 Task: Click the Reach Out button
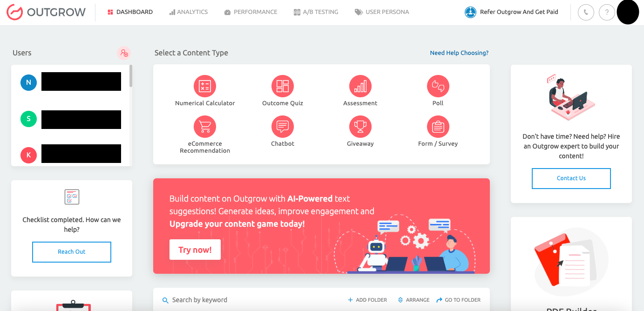[72, 252]
